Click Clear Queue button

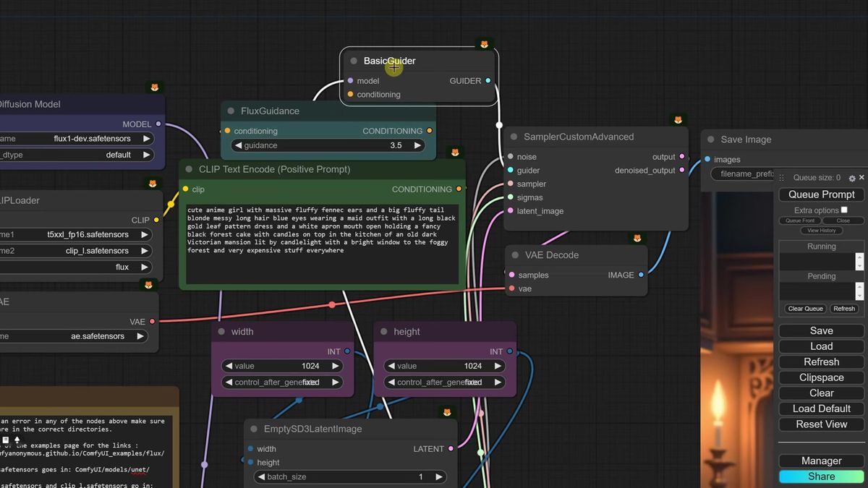pyautogui.click(x=805, y=309)
